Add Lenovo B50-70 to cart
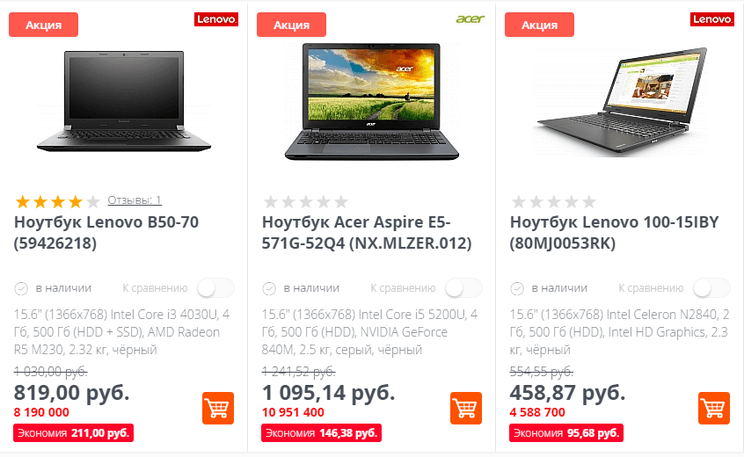 218,408
